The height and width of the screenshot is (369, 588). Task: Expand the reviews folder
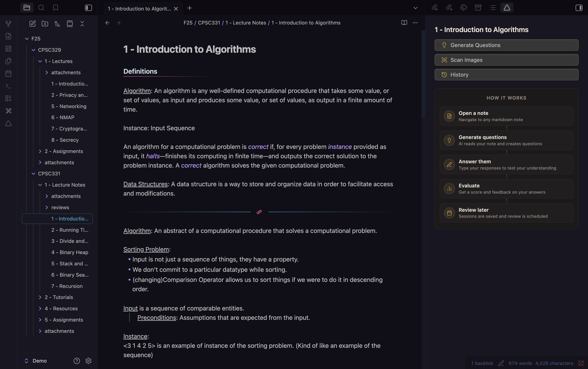(47, 207)
